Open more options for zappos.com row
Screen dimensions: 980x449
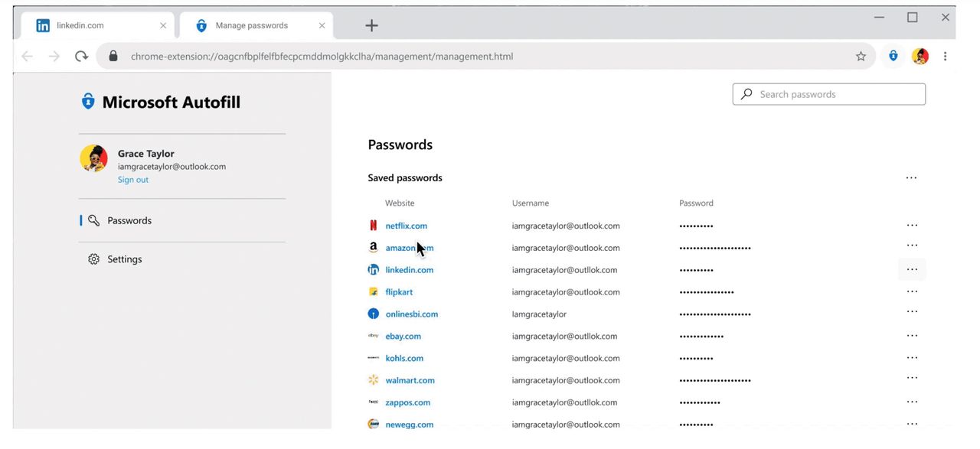(x=912, y=402)
